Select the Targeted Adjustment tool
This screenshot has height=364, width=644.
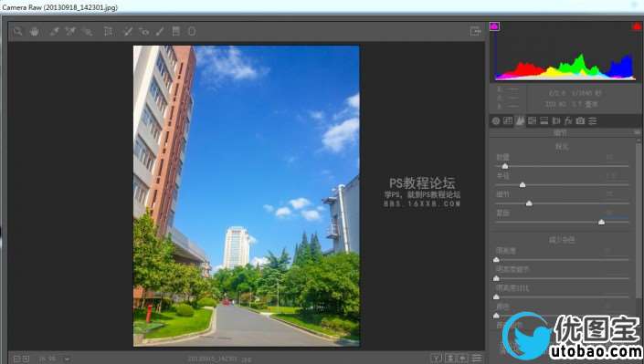click(x=87, y=31)
